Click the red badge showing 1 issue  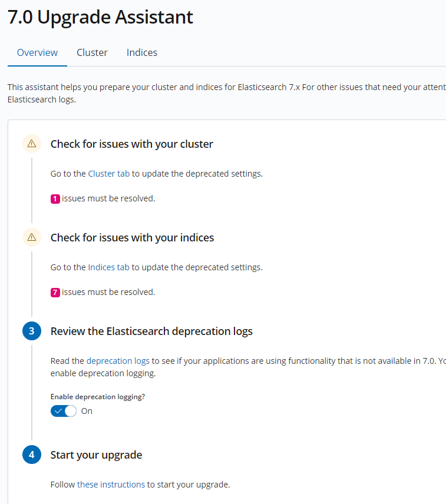point(55,199)
